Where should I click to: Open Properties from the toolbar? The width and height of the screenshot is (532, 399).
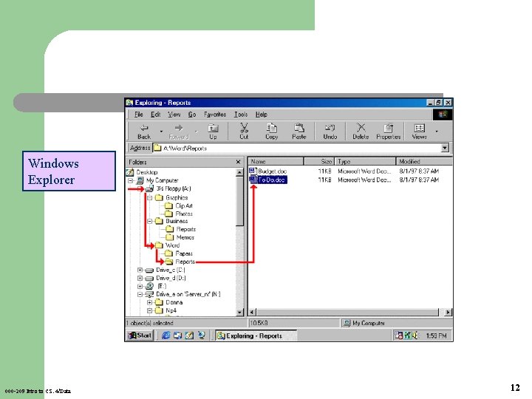pyautogui.click(x=389, y=132)
